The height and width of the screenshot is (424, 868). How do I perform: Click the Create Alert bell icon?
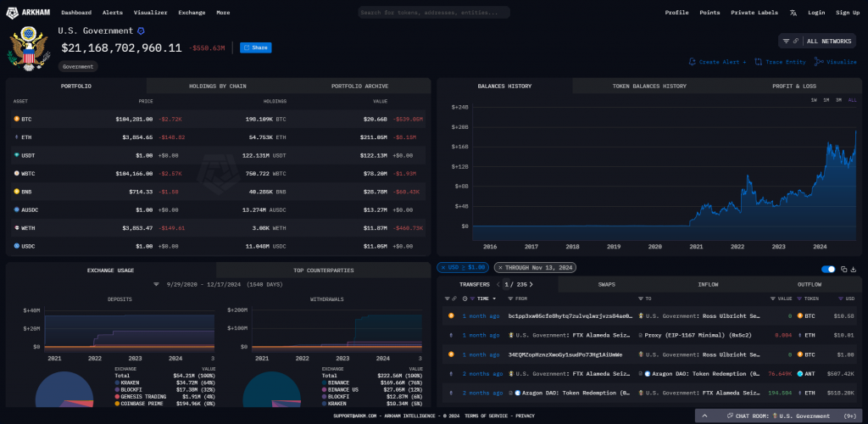(x=693, y=62)
